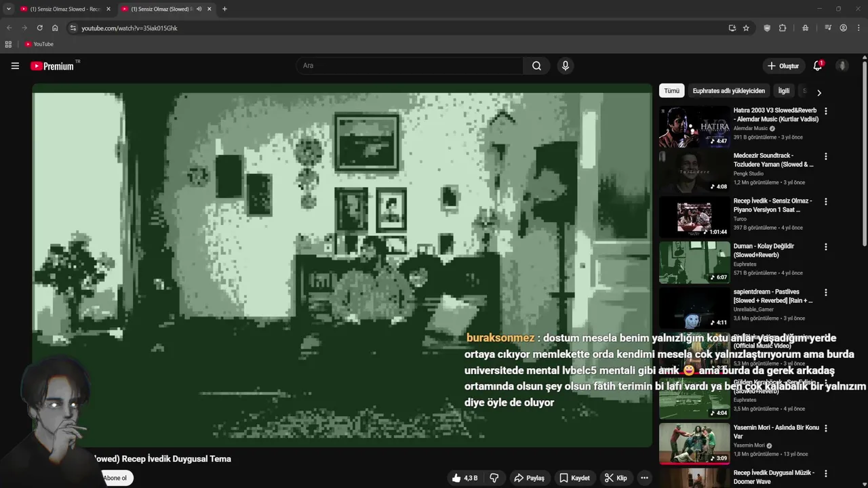This screenshot has height=488, width=868.
Task: Click video title Recep İvedik Duygusal Tema
Action: [163, 459]
